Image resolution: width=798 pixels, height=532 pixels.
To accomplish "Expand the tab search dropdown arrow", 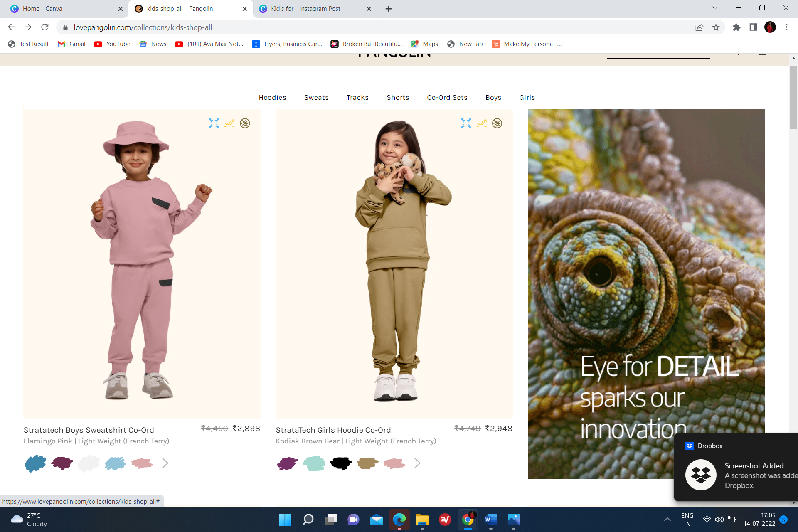I will (714, 8).
